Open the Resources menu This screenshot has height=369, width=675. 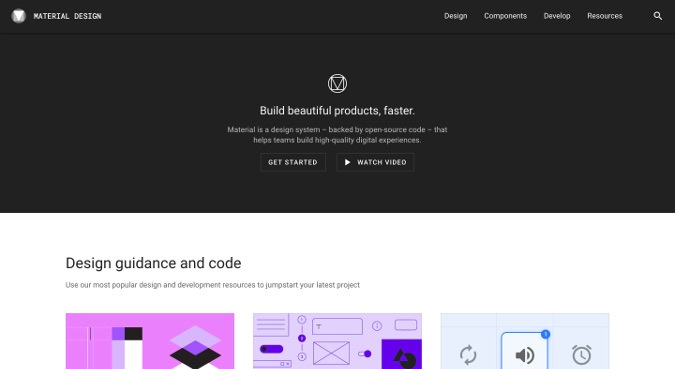tap(604, 16)
